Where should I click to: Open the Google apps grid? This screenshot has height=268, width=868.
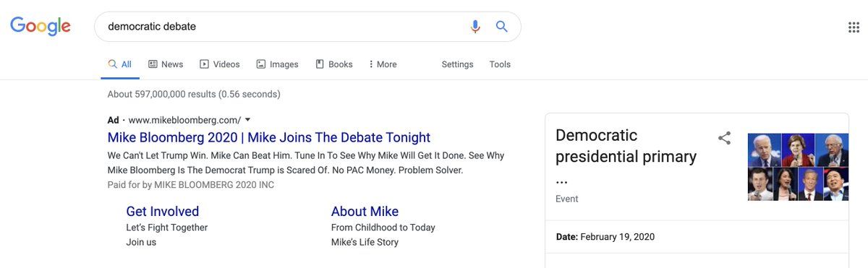(854, 27)
